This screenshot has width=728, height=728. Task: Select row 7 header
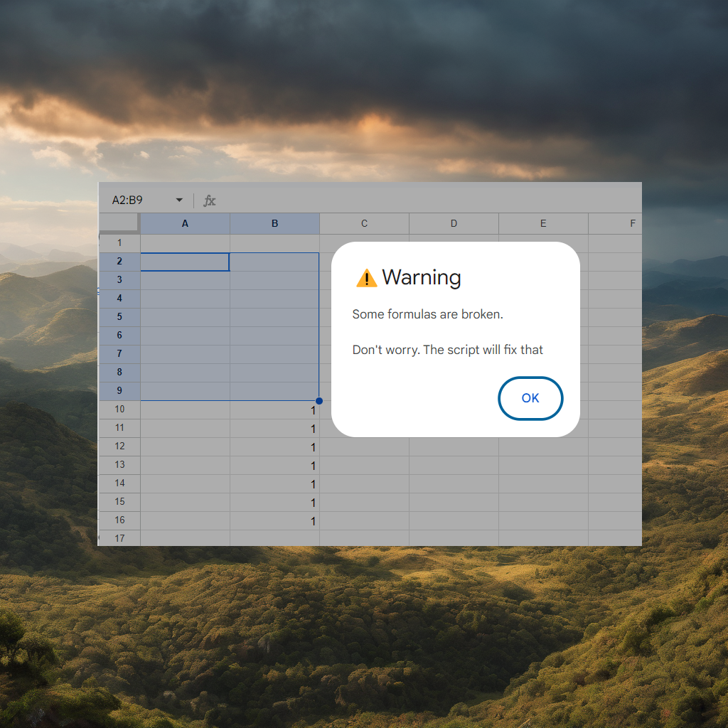click(119, 354)
